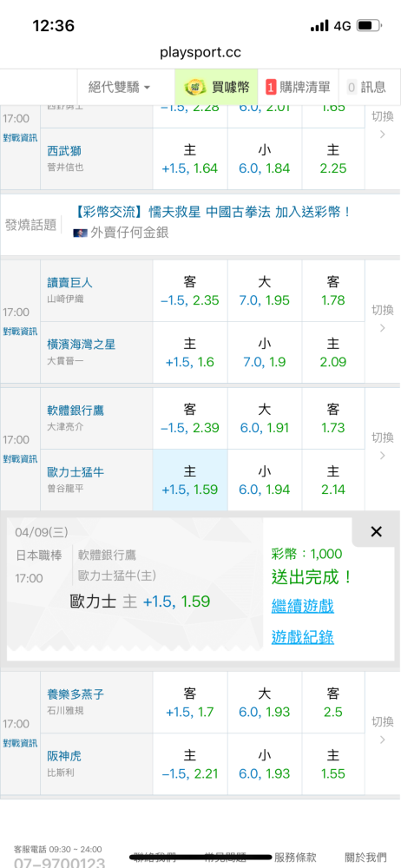
Task: Open 對戰資訊 for 讀賣巨人 match
Action: point(21,331)
